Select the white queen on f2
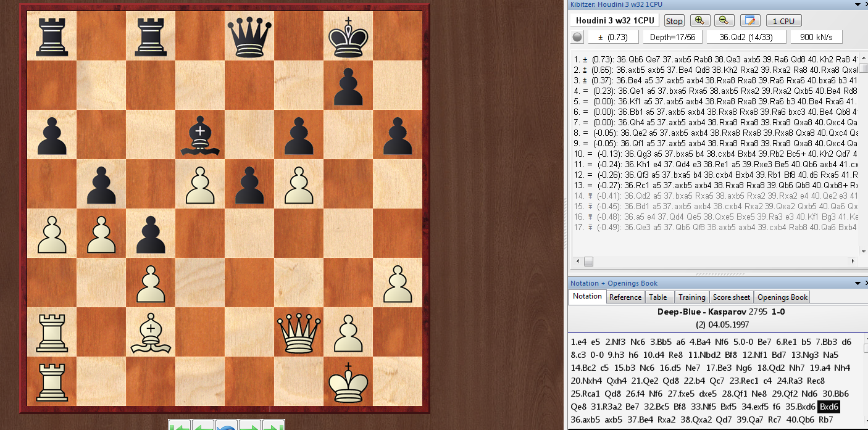The height and width of the screenshot is (430, 868). (299, 332)
